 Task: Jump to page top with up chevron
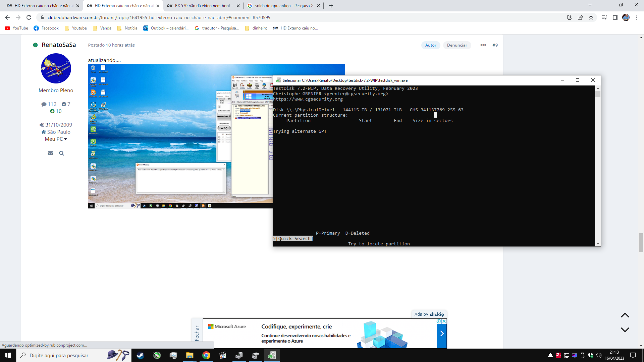coord(625,315)
